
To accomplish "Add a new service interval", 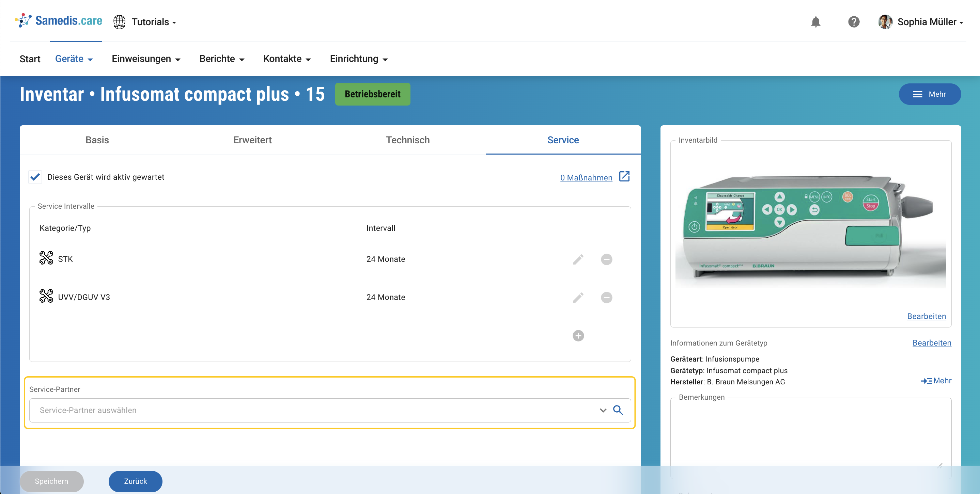I will pyautogui.click(x=578, y=335).
